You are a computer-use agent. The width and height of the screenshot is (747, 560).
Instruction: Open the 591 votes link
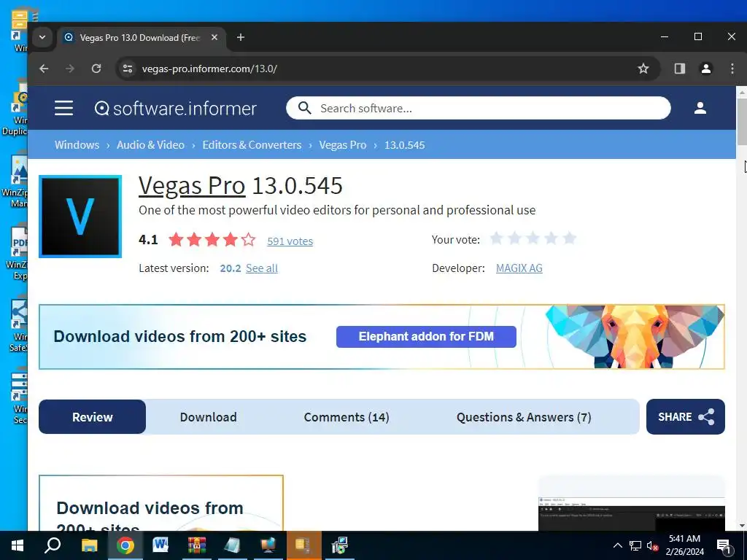click(290, 241)
